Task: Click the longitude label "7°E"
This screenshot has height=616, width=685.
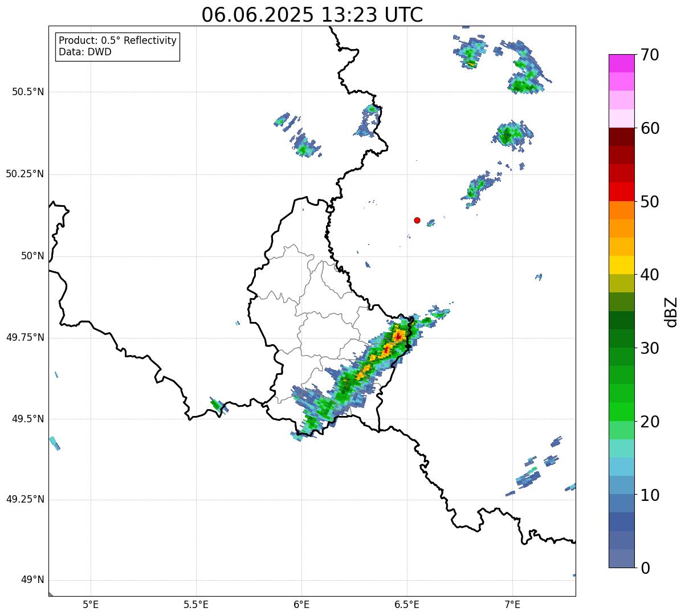Action: tap(512, 604)
